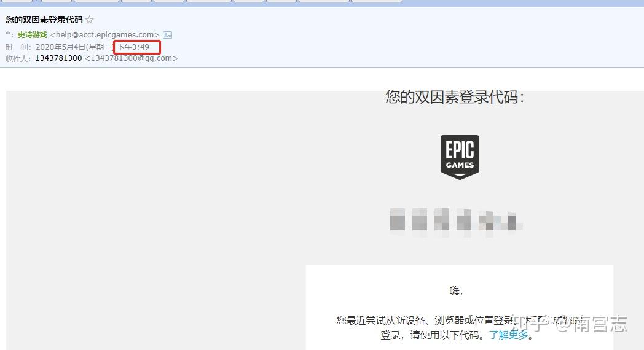Open the sender's contact card icon
The image size is (644, 350).
click(168, 35)
